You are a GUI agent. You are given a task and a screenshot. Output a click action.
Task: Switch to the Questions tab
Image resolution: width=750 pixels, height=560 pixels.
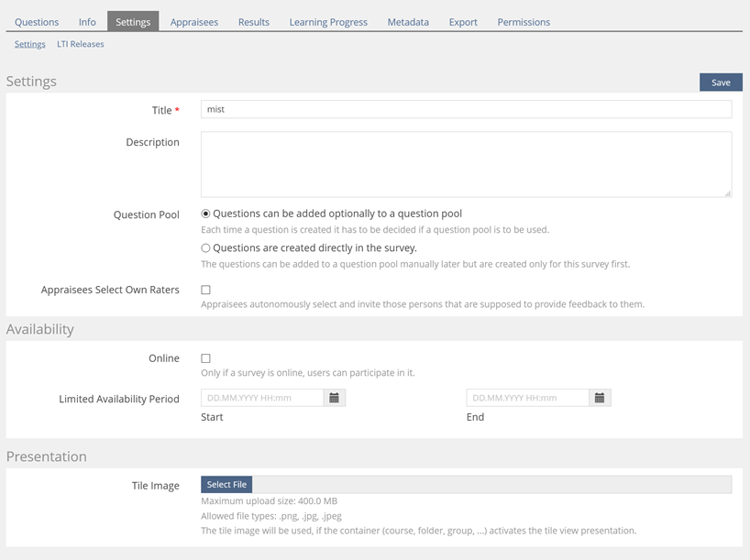pyautogui.click(x=37, y=22)
